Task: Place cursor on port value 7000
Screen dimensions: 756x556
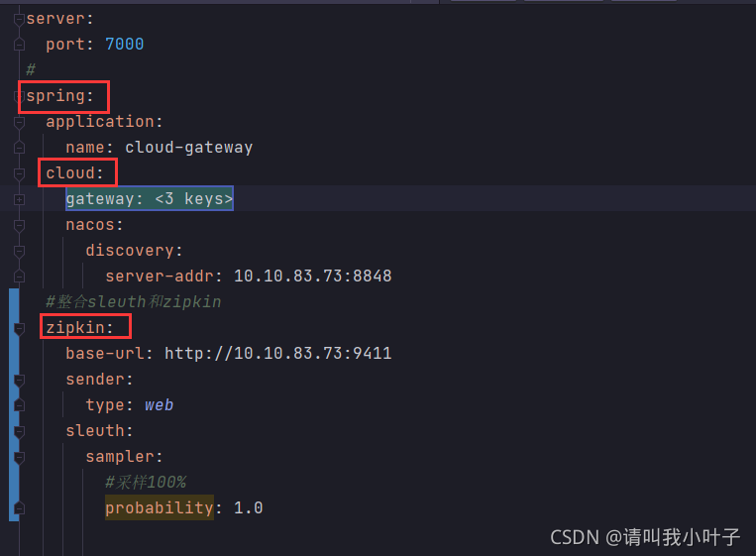Action: 125,44
